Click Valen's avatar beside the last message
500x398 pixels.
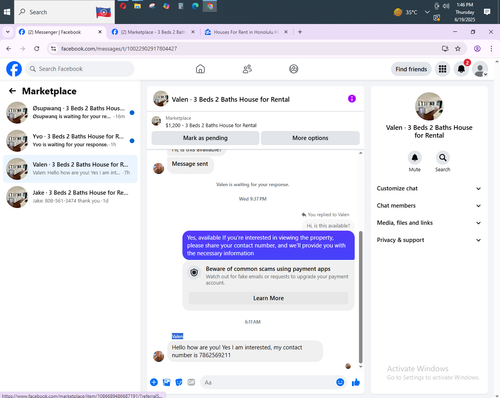pos(158,356)
